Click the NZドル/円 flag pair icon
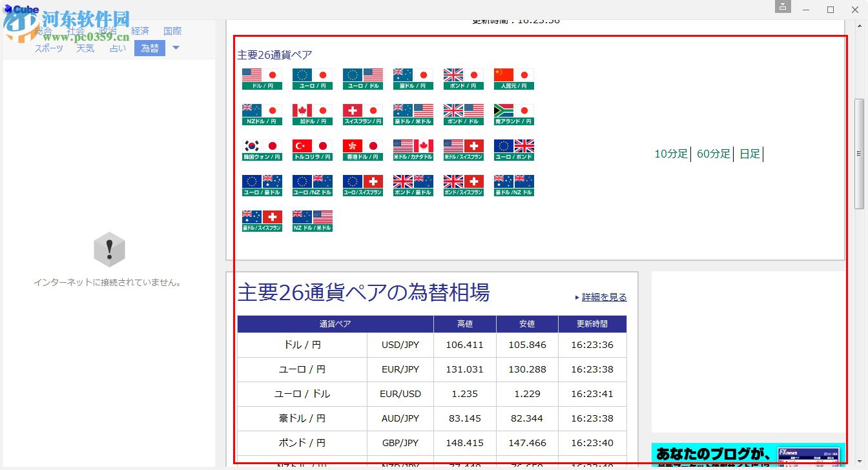Screen dimensions: 868x470 (x=262, y=113)
